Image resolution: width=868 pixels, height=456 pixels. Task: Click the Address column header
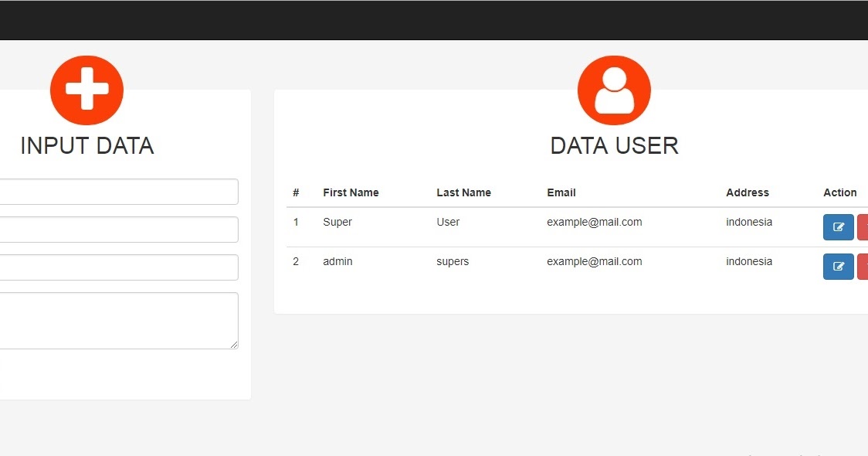[x=748, y=192]
